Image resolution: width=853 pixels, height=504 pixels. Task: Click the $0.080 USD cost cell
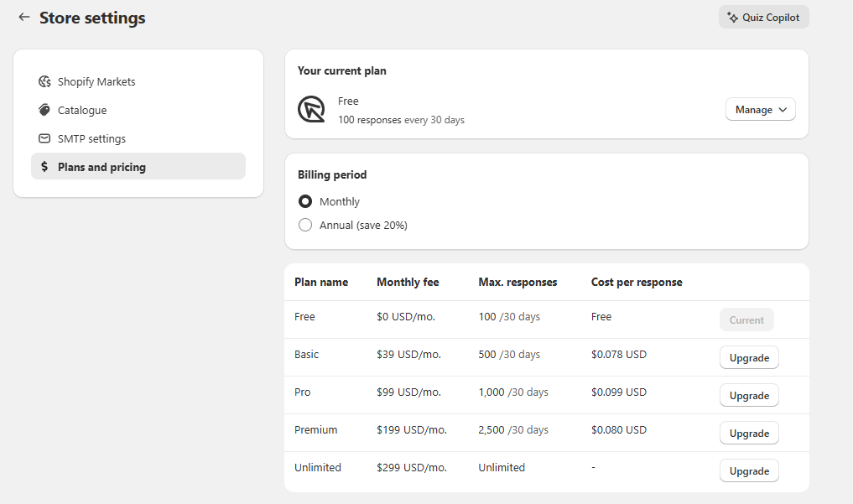pos(618,430)
